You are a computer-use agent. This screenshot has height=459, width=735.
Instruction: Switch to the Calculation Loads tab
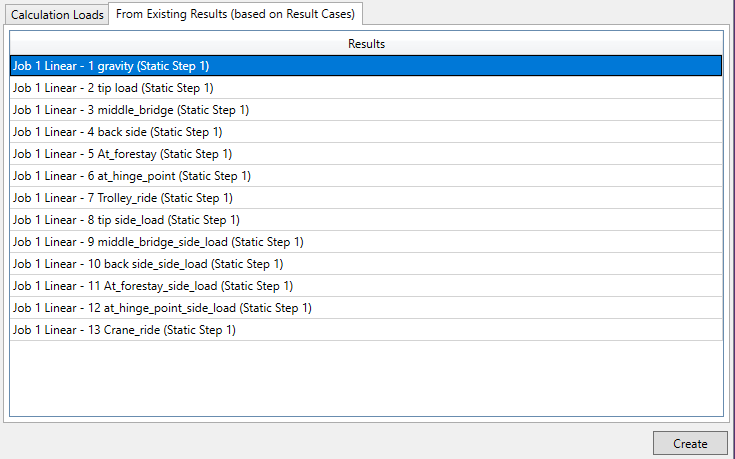point(57,15)
